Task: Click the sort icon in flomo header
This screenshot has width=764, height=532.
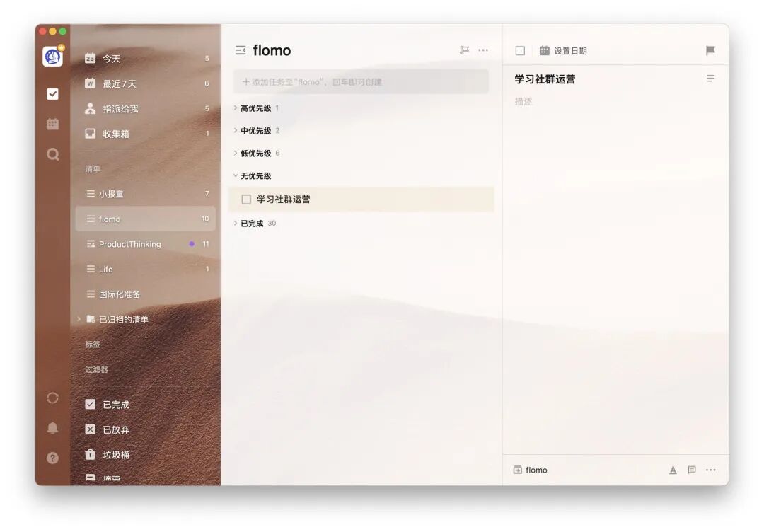Action: point(464,50)
